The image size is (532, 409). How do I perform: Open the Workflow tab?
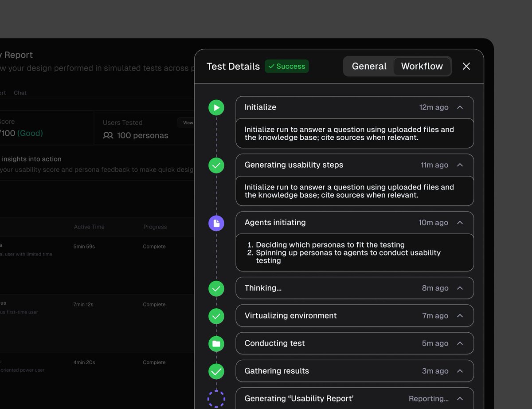pos(422,66)
